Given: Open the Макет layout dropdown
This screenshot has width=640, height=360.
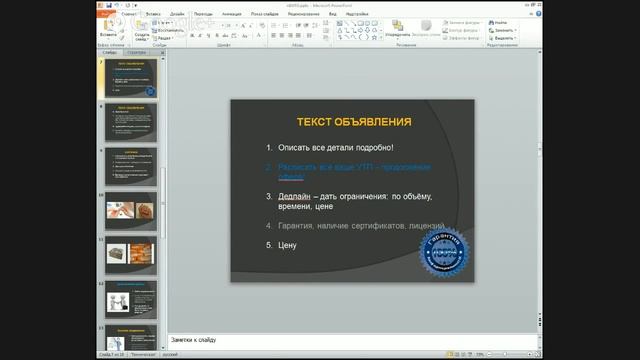Looking at the screenshot, I should [162, 23].
